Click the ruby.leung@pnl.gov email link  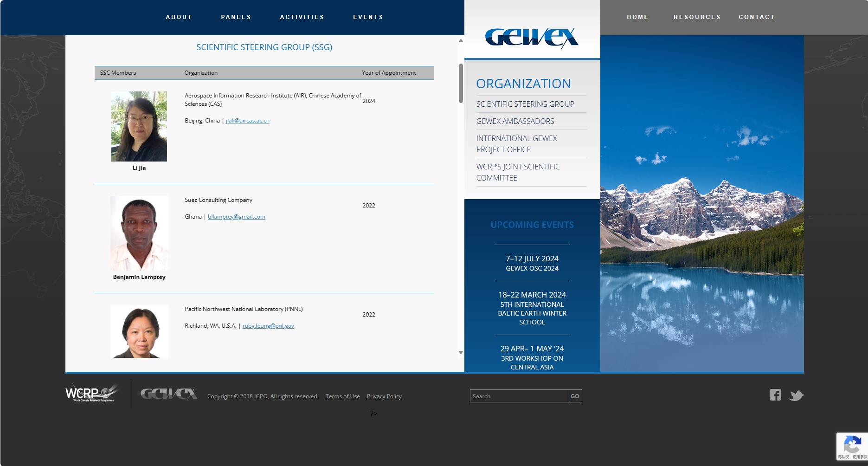(x=268, y=326)
